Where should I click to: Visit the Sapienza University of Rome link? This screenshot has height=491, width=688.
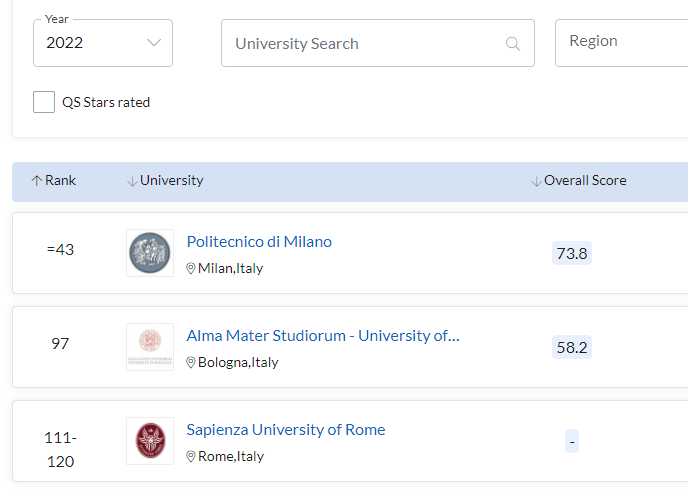coord(285,430)
